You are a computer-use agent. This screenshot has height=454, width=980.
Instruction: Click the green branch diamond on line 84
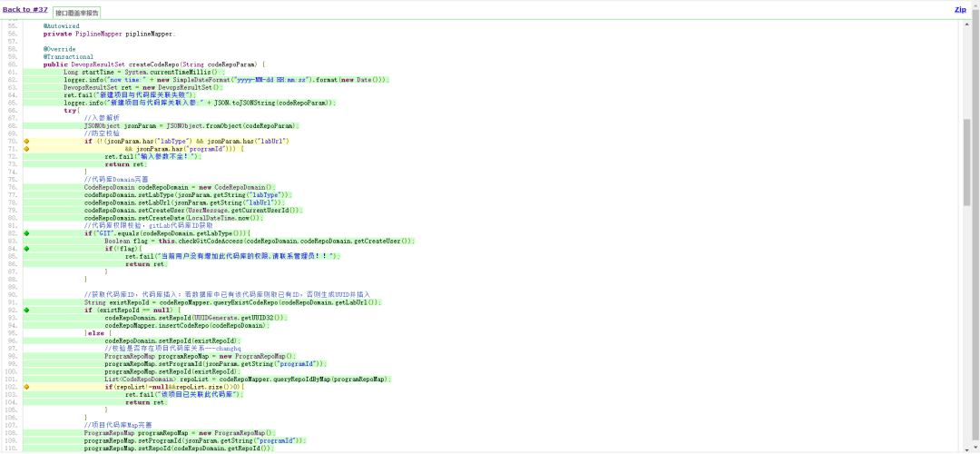point(26,249)
